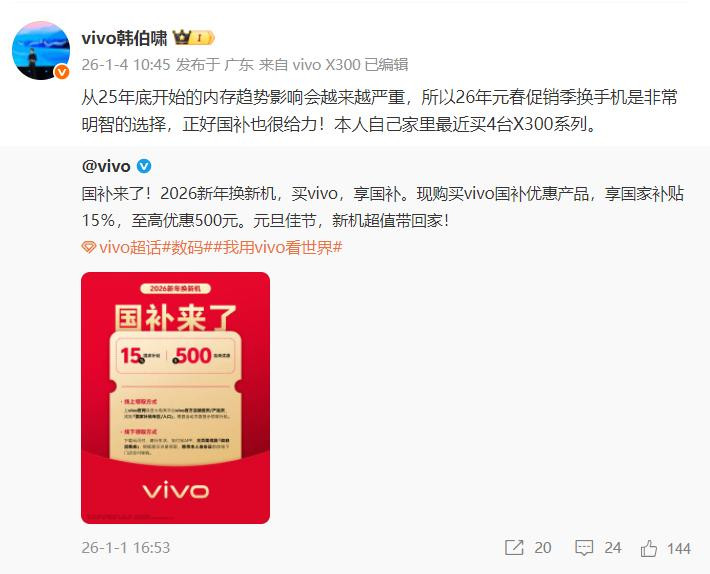Image resolution: width=710 pixels, height=574 pixels.
Task: Open the #我用vivo看世界# hashtag
Action: coord(277,248)
